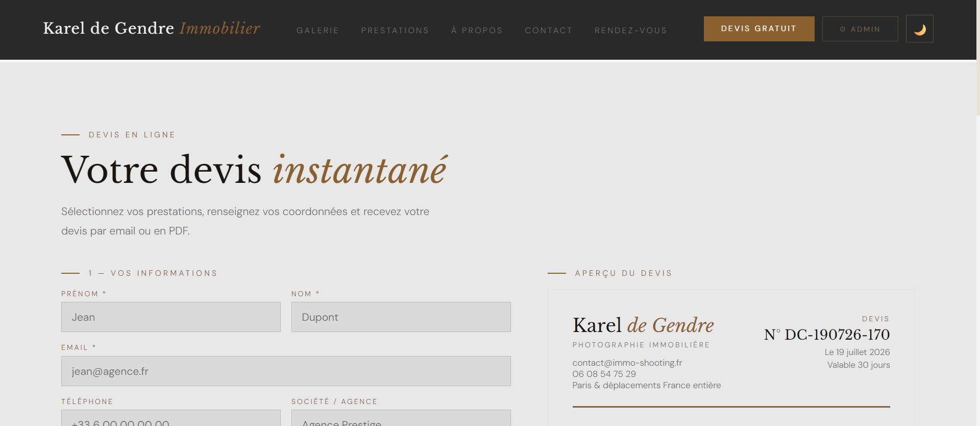Image resolution: width=980 pixels, height=426 pixels.
Task: Click the date Le 19 juillet 2026
Action: tap(857, 352)
